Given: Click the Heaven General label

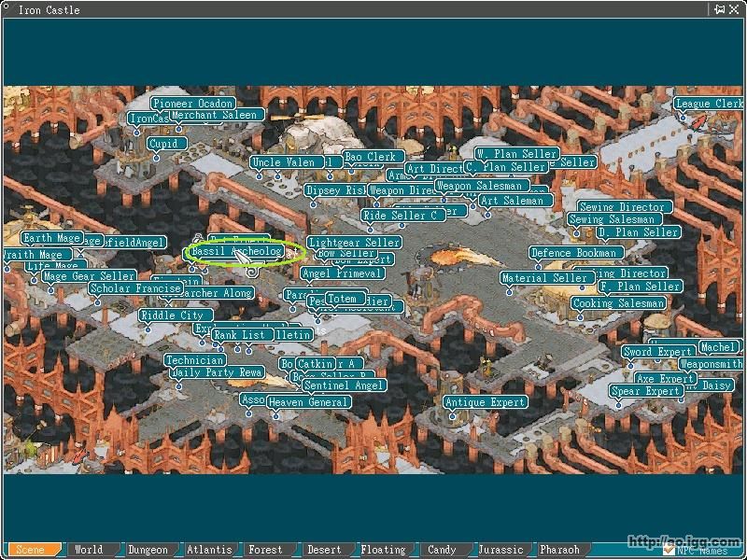Looking at the screenshot, I should point(309,402).
